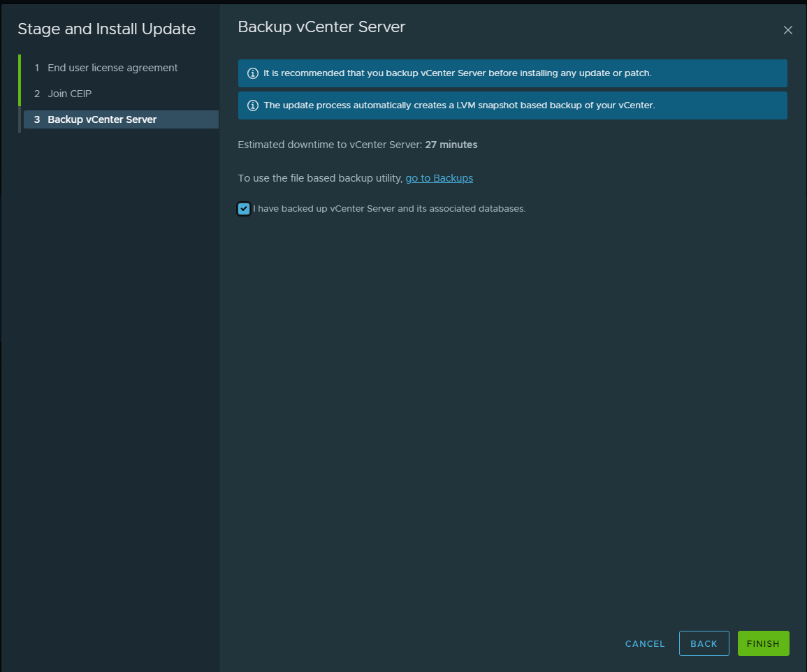807x672 pixels.
Task: Click the 'To use the file based backup utility' text
Action: (x=320, y=178)
